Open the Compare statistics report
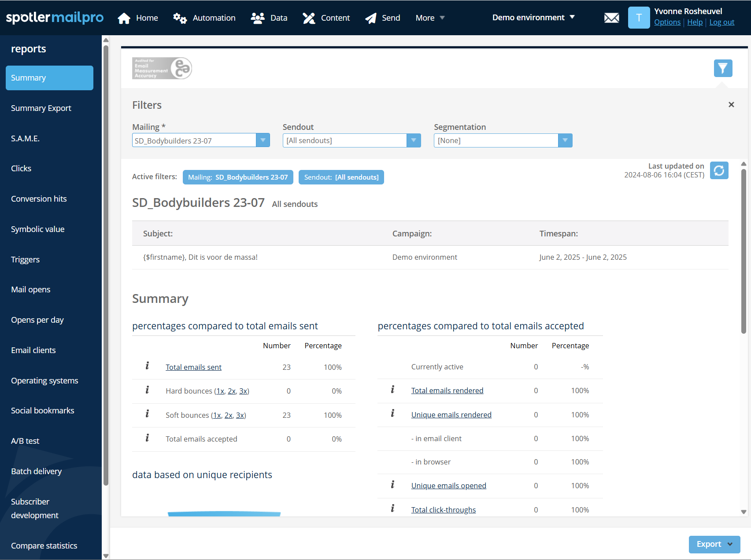Image resolution: width=751 pixels, height=560 pixels. pos(44,546)
